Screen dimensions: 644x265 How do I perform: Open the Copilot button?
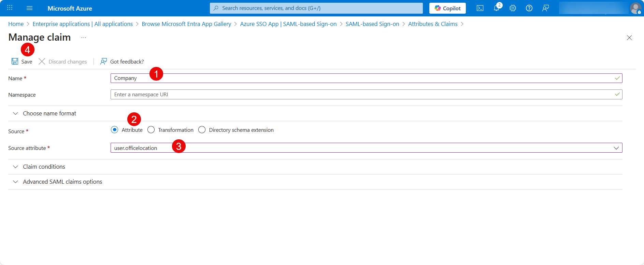(x=447, y=8)
